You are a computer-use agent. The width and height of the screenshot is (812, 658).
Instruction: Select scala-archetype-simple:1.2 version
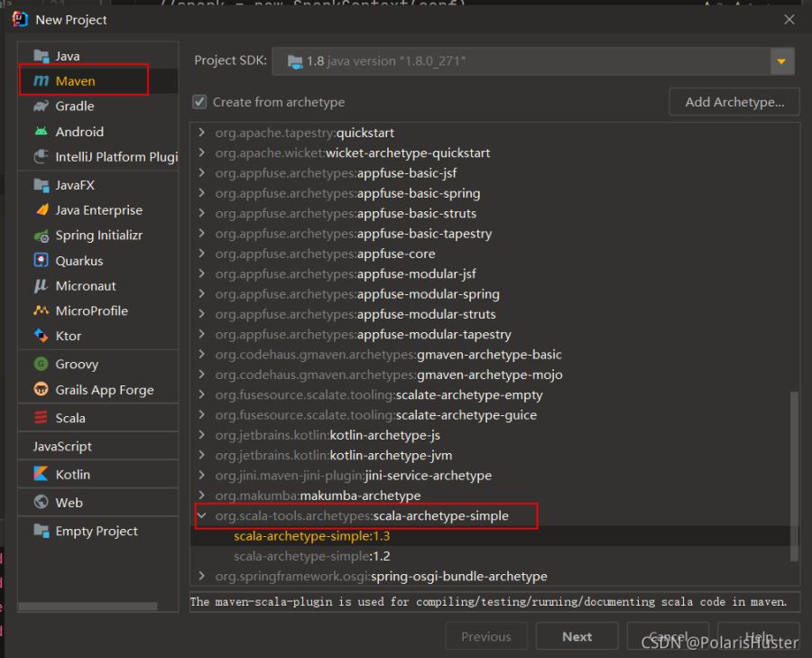coord(490,556)
